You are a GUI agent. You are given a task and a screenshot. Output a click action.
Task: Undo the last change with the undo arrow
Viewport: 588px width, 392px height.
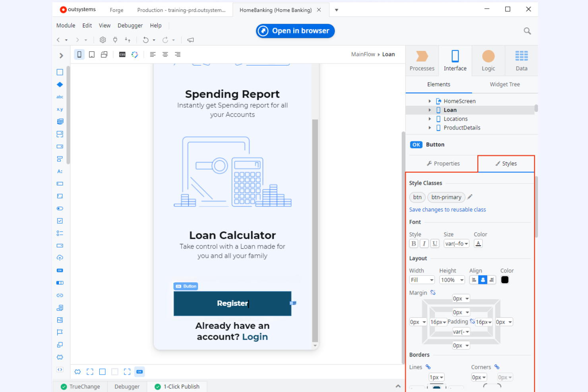[x=145, y=40]
